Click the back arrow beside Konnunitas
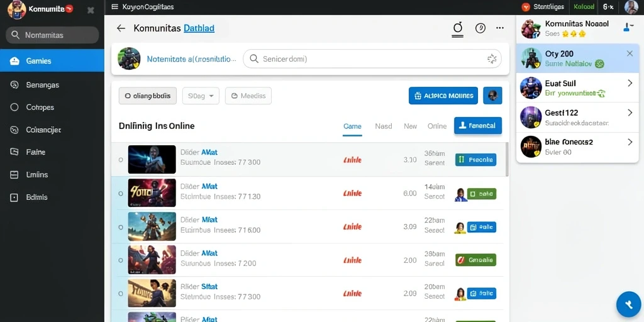The image size is (644, 322). (121, 28)
